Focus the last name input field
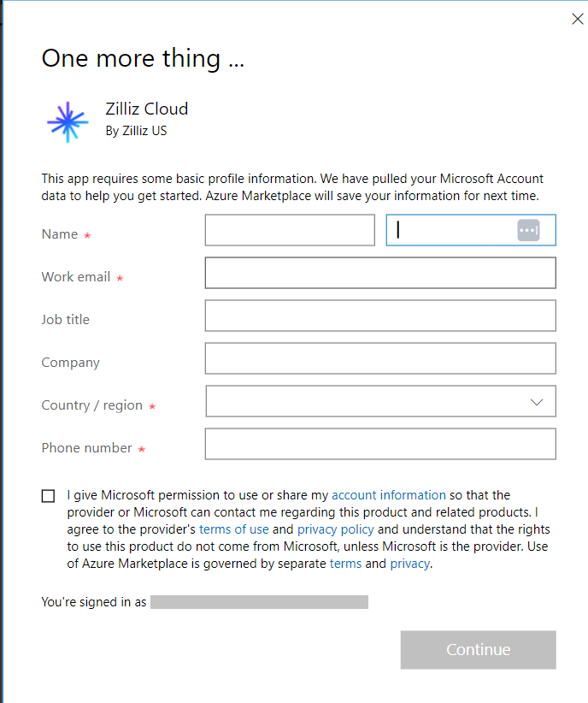The height and width of the screenshot is (703, 588). coord(453,230)
